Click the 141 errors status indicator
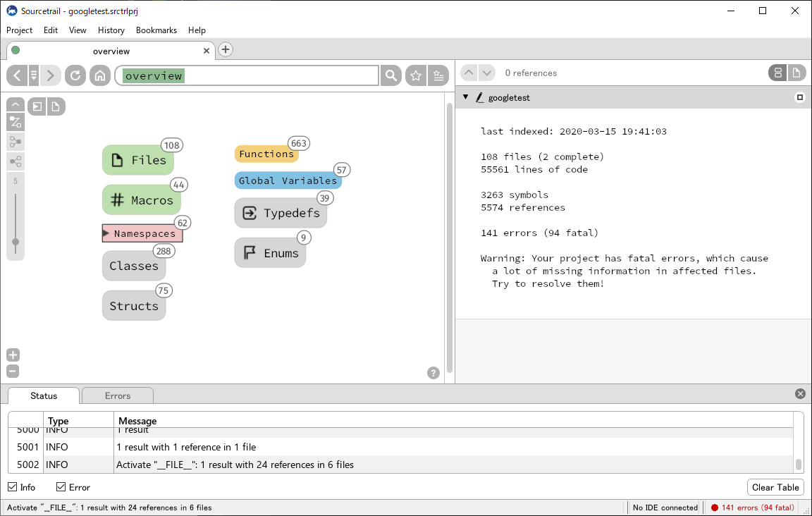The image size is (812, 516). [753, 508]
